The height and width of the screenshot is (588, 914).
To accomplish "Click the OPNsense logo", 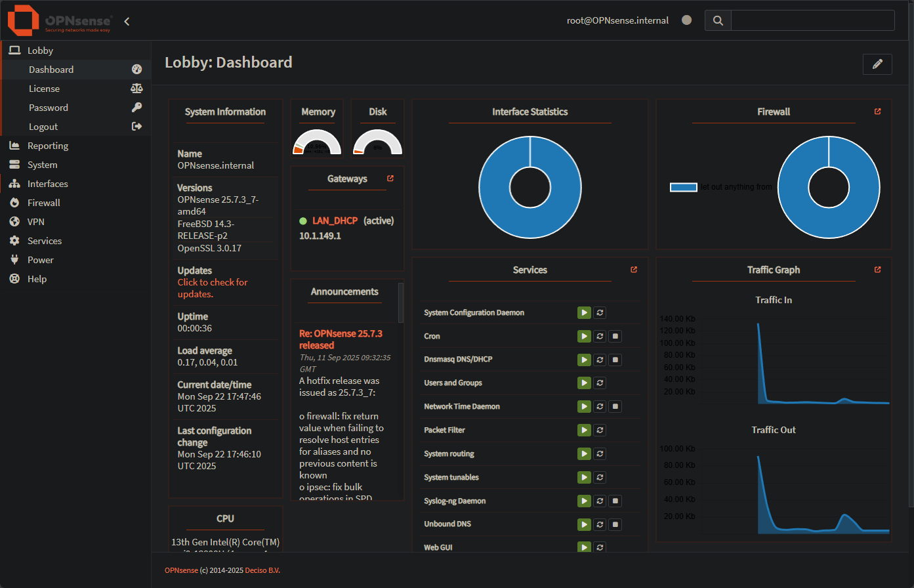I will pyautogui.click(x=24, y=20).
